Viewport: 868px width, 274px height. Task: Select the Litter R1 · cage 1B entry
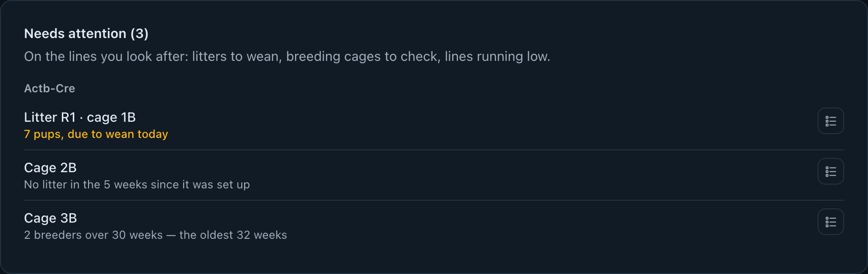coord(434,125)
